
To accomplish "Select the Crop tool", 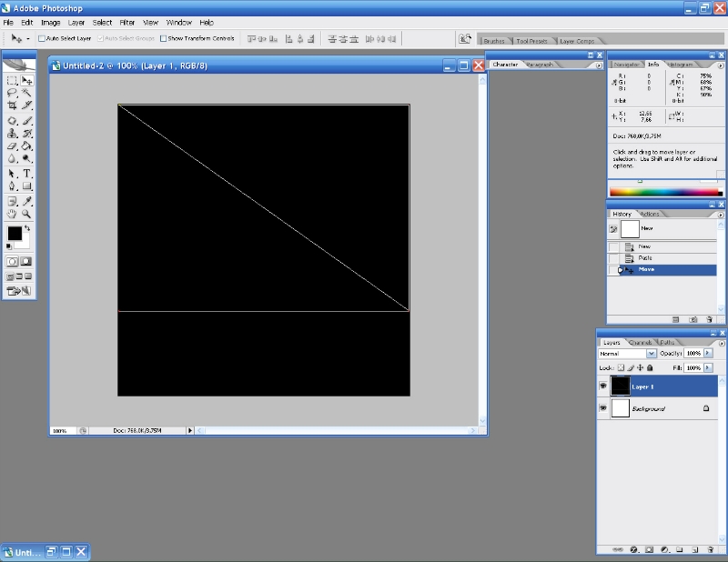I will point(13,105).
